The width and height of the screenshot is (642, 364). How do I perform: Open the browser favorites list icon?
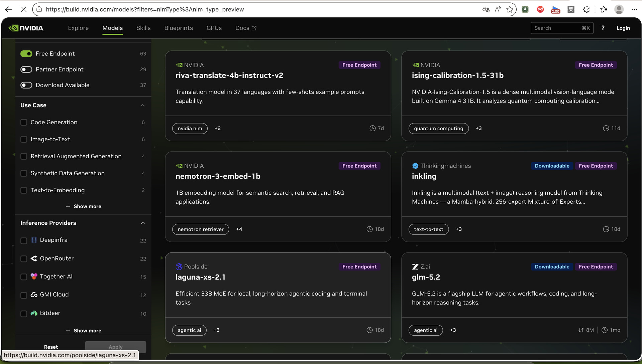(x=604, y=9)
